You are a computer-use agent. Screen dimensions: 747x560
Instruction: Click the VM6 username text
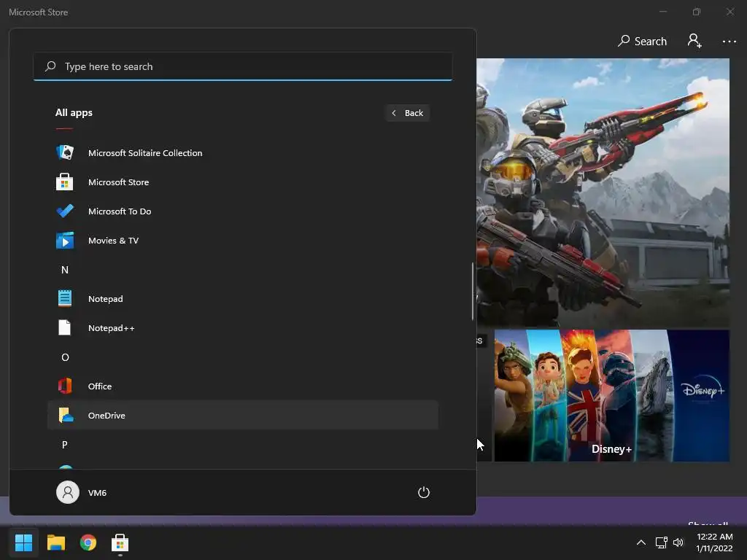(x=97, y=493)
